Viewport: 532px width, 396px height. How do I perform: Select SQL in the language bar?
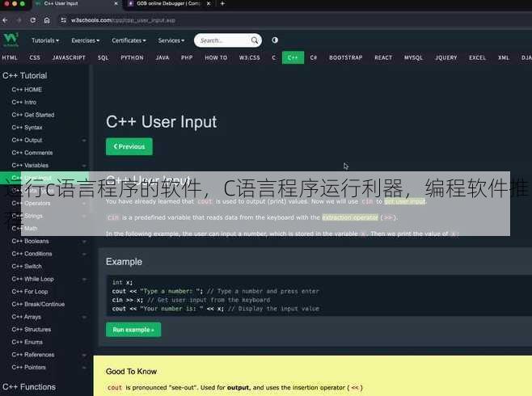[x=103, y=57]
